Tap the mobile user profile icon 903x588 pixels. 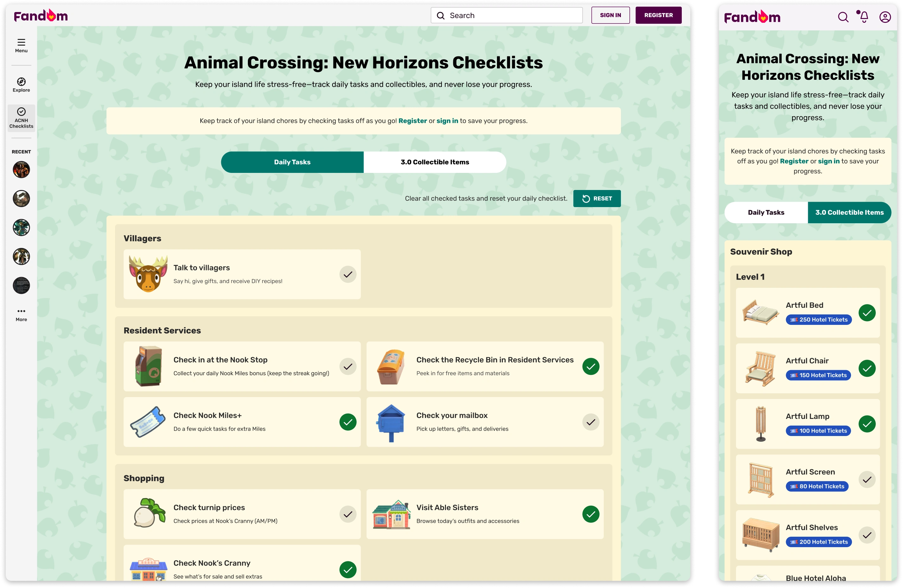885,17
